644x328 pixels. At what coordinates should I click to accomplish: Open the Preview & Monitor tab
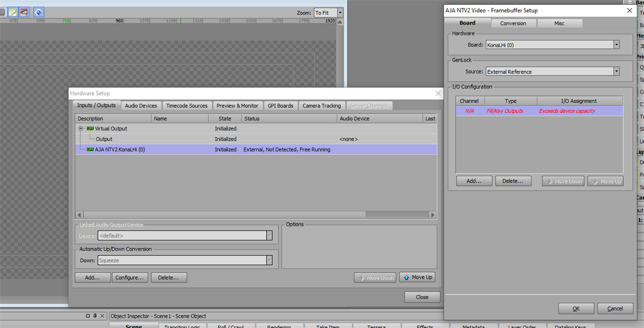tap(238, 106)
